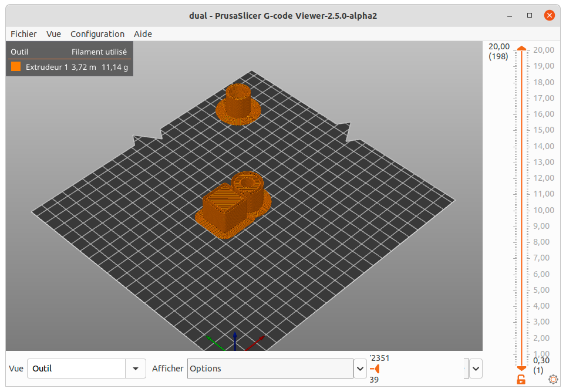Click the 0,30 (1) bottom layer label
This screenshot has width=566, height=392.
click(x=541, y=366)
